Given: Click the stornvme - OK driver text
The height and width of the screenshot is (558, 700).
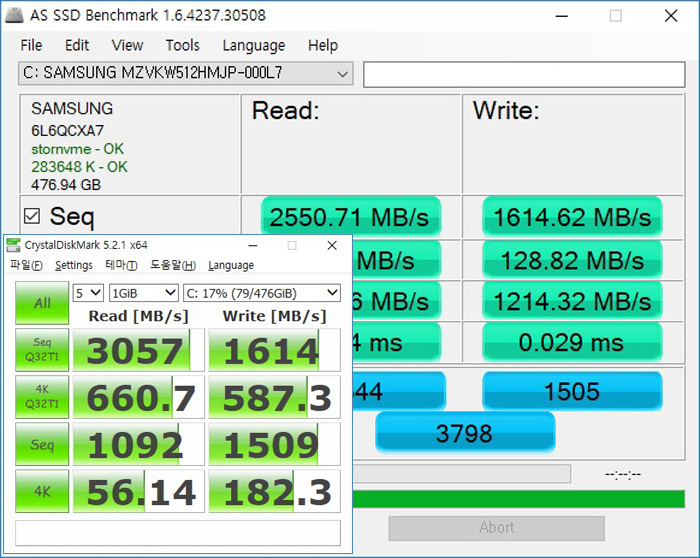Looking at the screenshot, I should (x=77, y=149).
